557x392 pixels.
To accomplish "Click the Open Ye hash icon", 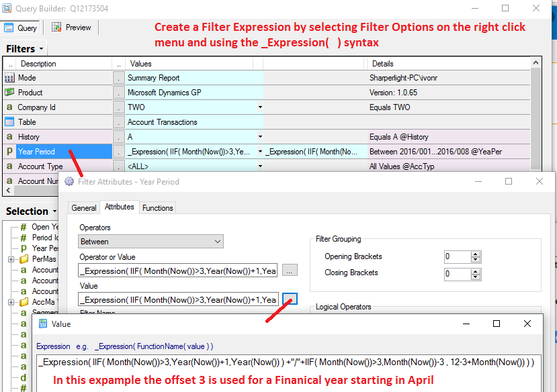I will (24, 227).
